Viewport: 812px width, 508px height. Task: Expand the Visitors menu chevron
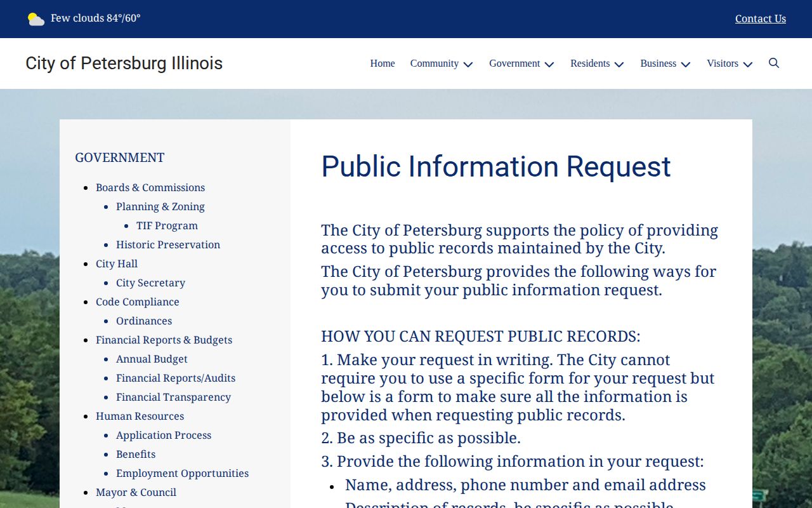(747, 64)
